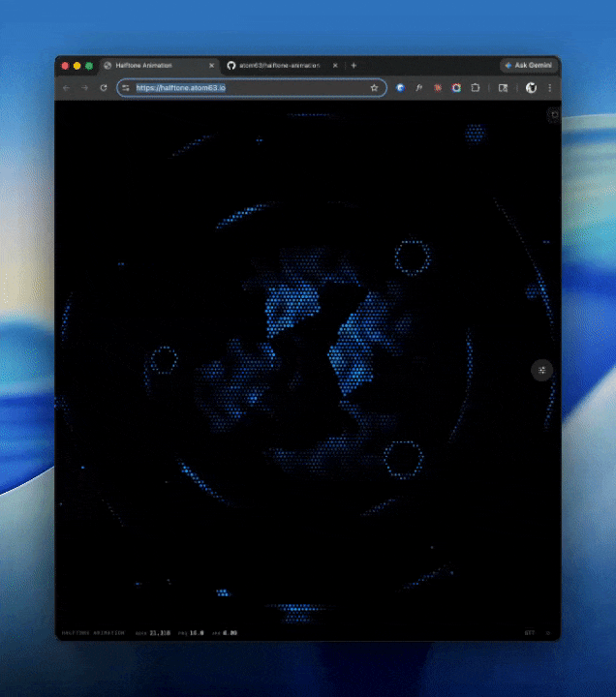Click the dots count value 21,318
This screenshot has width=616, height=697.
tap(160, 633)
